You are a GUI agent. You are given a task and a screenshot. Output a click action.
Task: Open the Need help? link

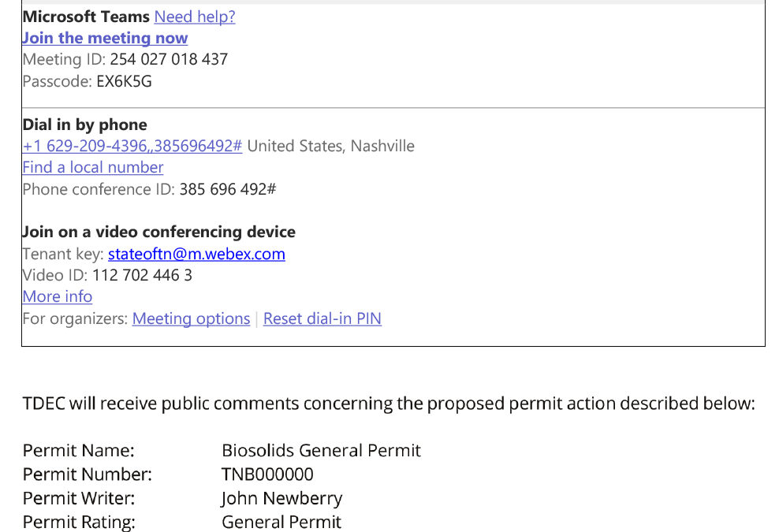coord(195,17)
